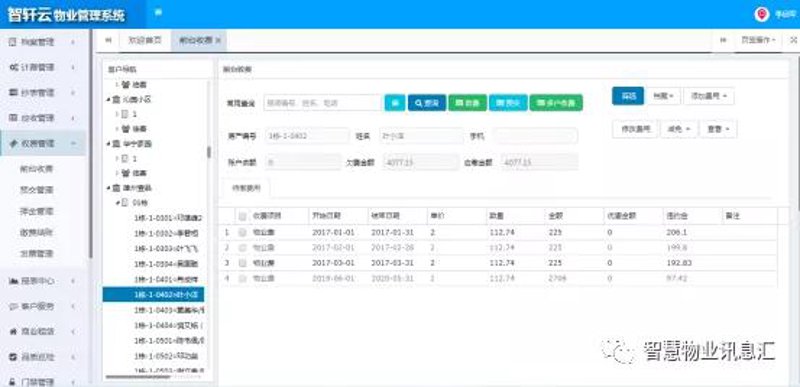Click the light-blue button right of the first green one
Viewport: 800px width, 387px height.
pos(508,103)
